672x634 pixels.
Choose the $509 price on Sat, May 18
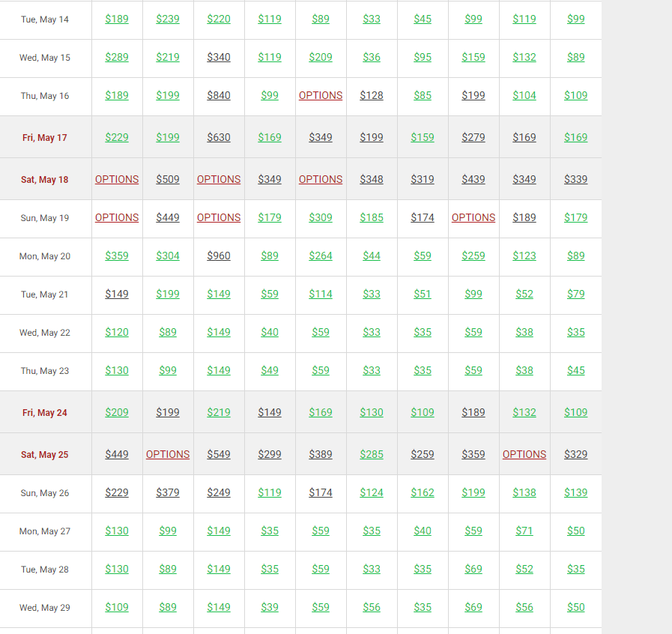tap(168, 179)
